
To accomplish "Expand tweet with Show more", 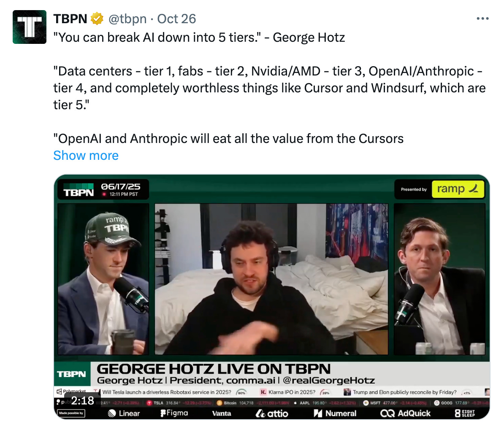I will tap(86, 156).
